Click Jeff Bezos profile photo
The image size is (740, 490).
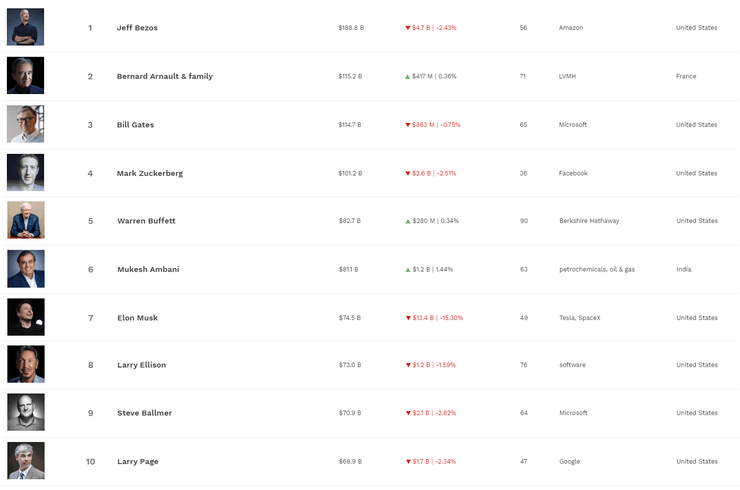[25, 27]
